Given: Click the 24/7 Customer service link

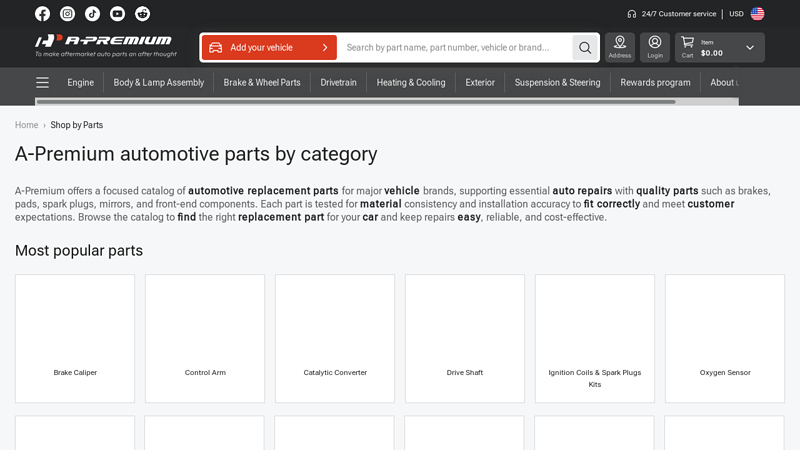Looking at the screenshot, I should click(x=679, y=14).
